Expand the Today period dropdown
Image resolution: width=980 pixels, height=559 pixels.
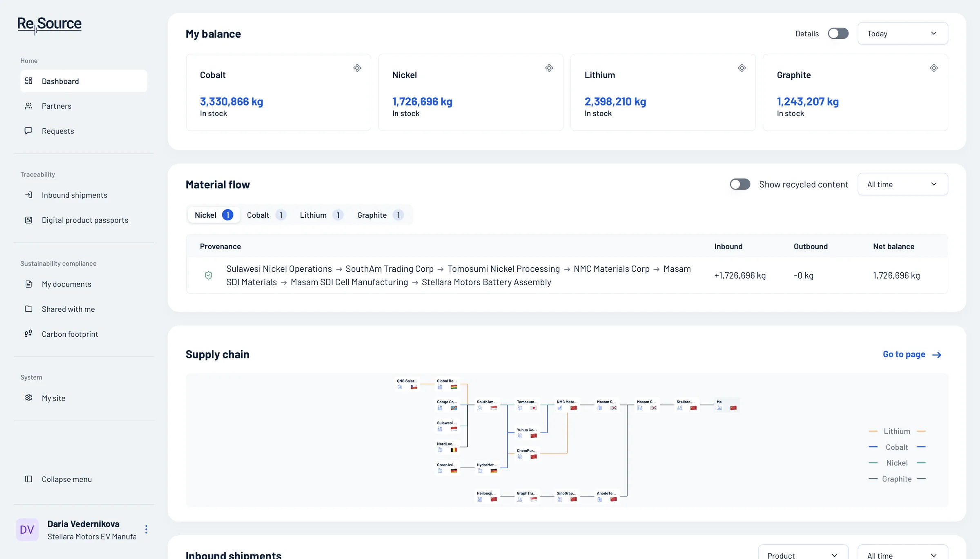click(x=903, y=34)
